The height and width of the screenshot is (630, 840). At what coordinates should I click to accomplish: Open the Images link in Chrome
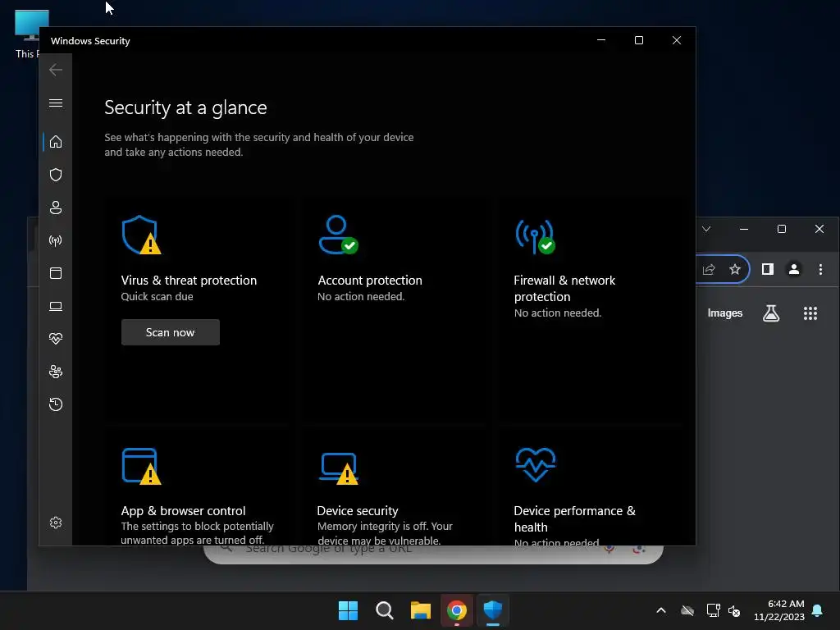725,313
